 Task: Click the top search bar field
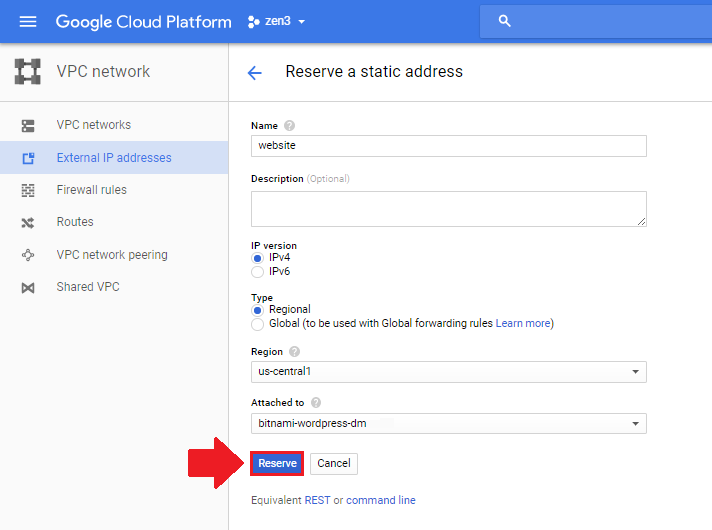tap(596, 21)
